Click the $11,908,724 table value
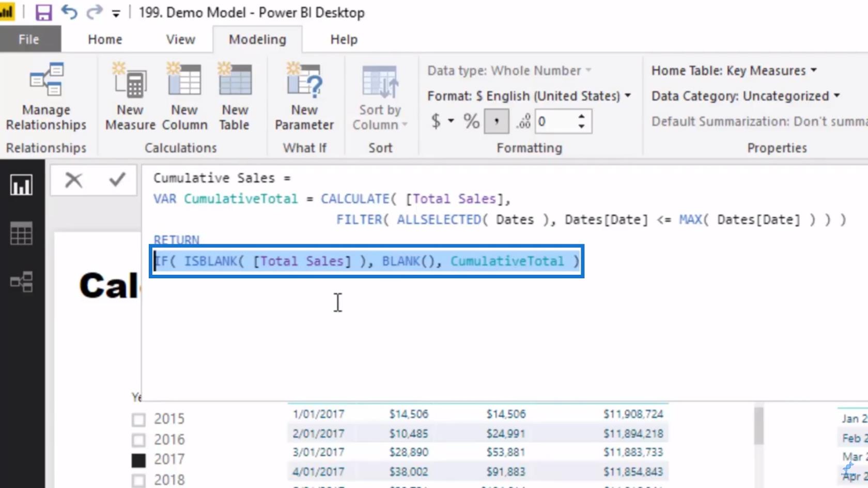 (x=633, y=414)
